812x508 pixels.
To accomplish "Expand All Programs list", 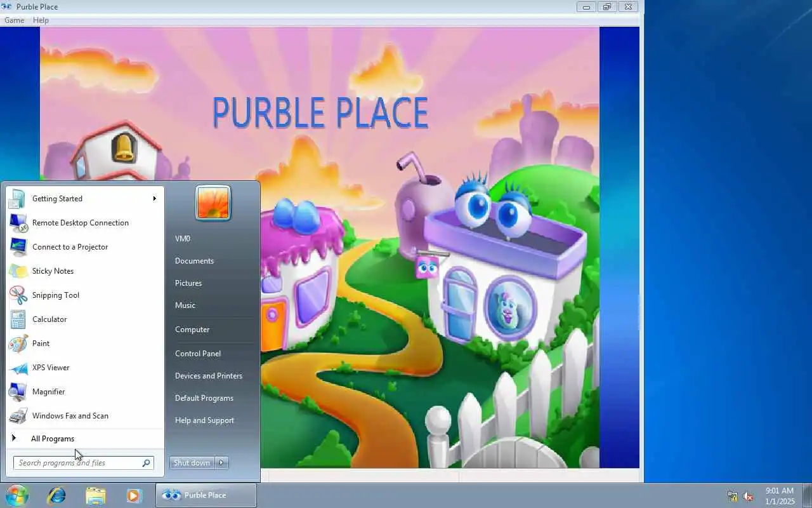I will [84, 439].
